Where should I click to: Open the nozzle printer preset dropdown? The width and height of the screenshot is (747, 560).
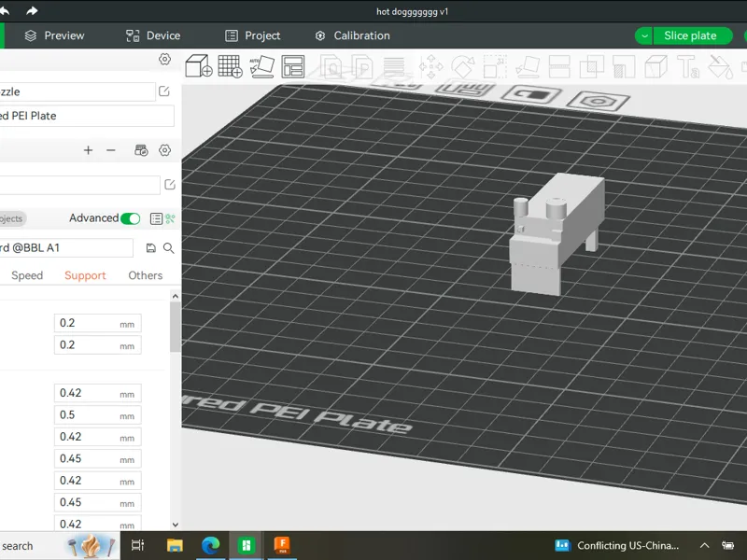(x=78, y=91)
